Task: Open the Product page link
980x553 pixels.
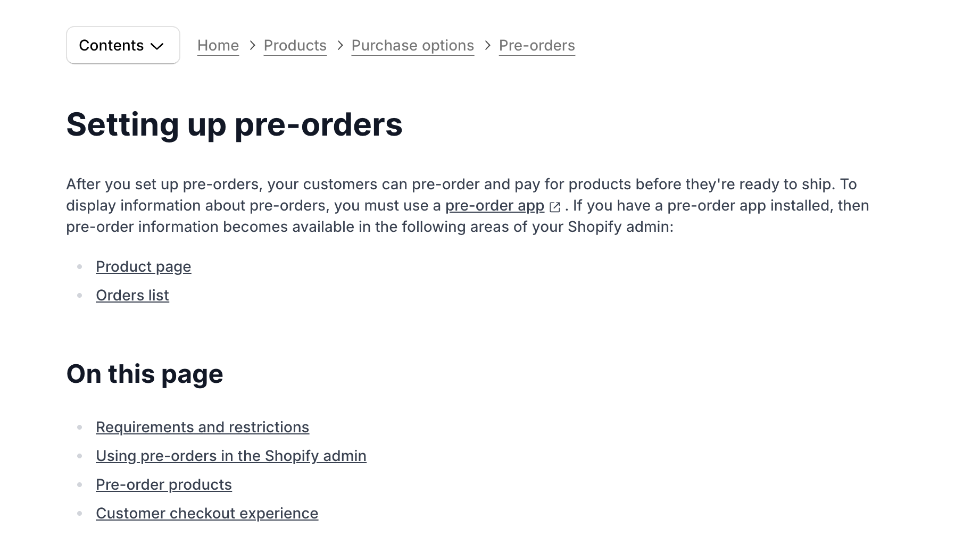Action: 143,266
